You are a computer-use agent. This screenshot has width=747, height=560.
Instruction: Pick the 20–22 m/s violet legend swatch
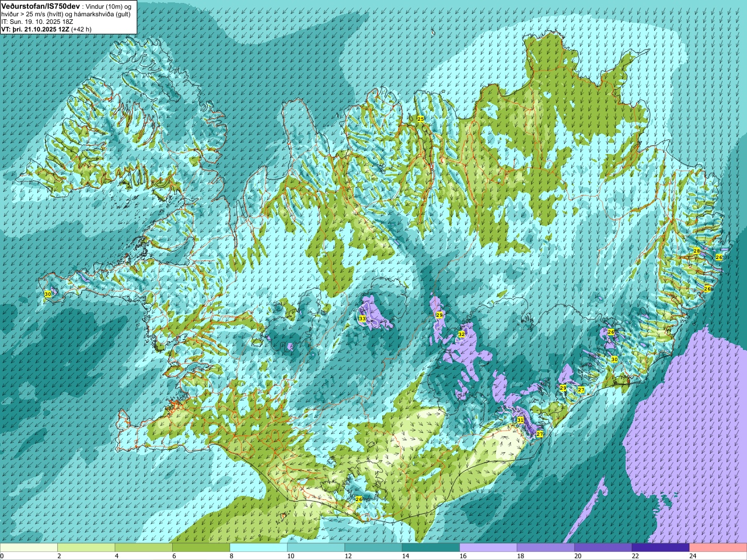(603, 548)
